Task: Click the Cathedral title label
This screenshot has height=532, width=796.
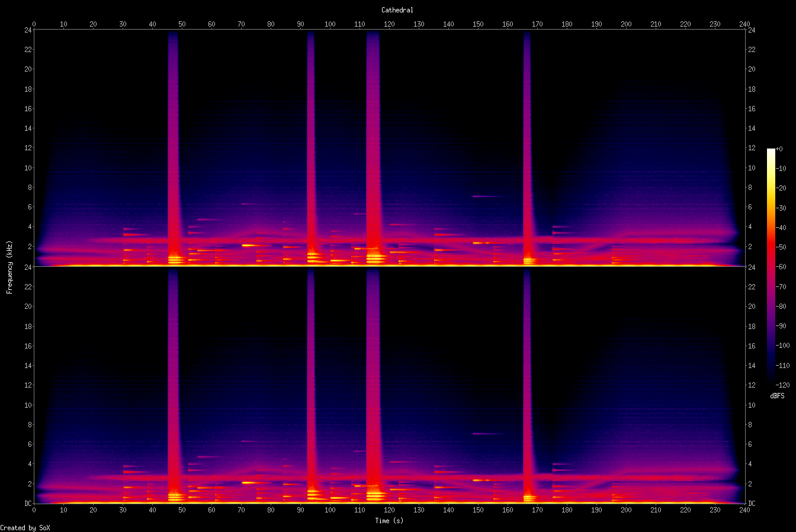Action: [x=397, y=10]
